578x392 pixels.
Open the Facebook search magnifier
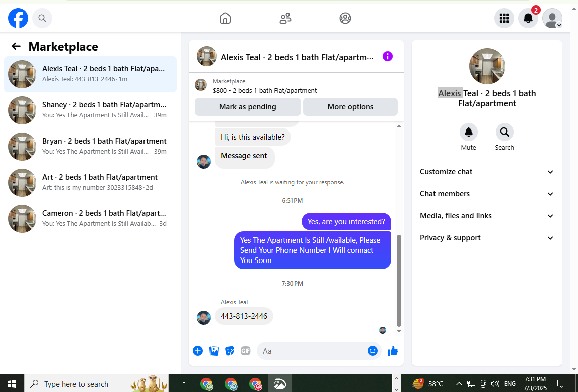pos(42,18)
